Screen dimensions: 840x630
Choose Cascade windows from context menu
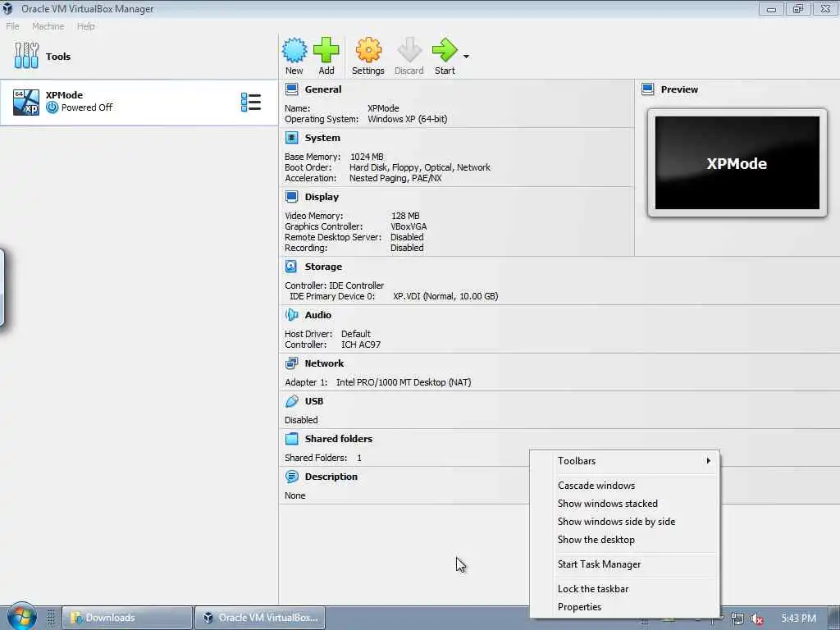[624, 486]
